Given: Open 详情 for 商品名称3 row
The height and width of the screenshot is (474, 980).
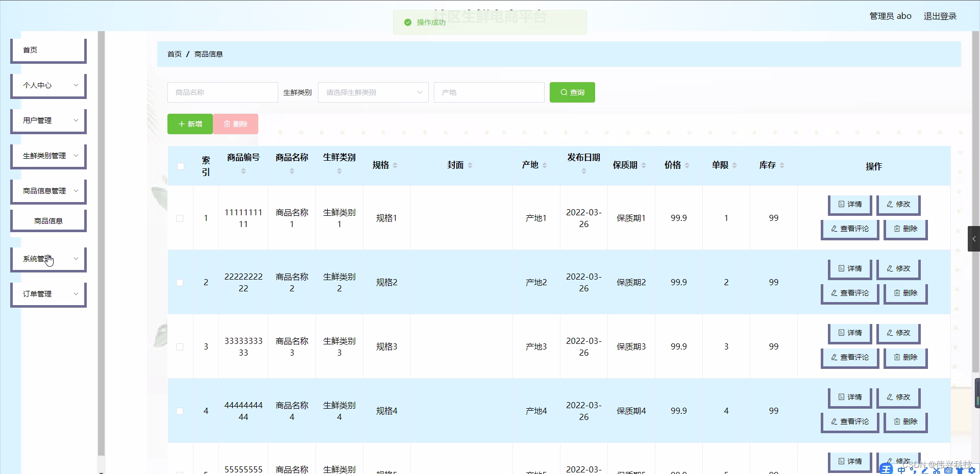Looking at the screenshot, I should [x=850, y=333].
